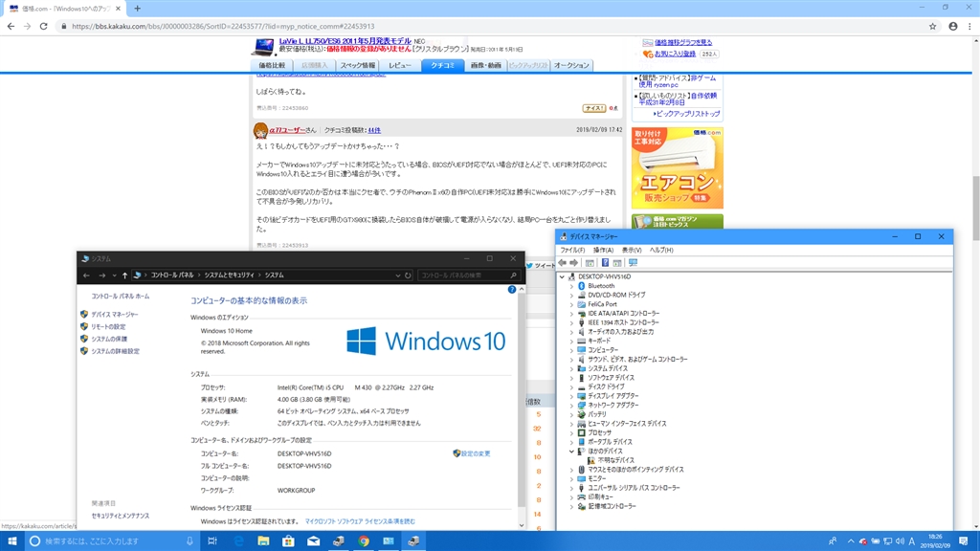This screenshot has height=551, width=980.
Task: Switch to the レビュー tab on kakaku page
Action: [x=400, y=65]
